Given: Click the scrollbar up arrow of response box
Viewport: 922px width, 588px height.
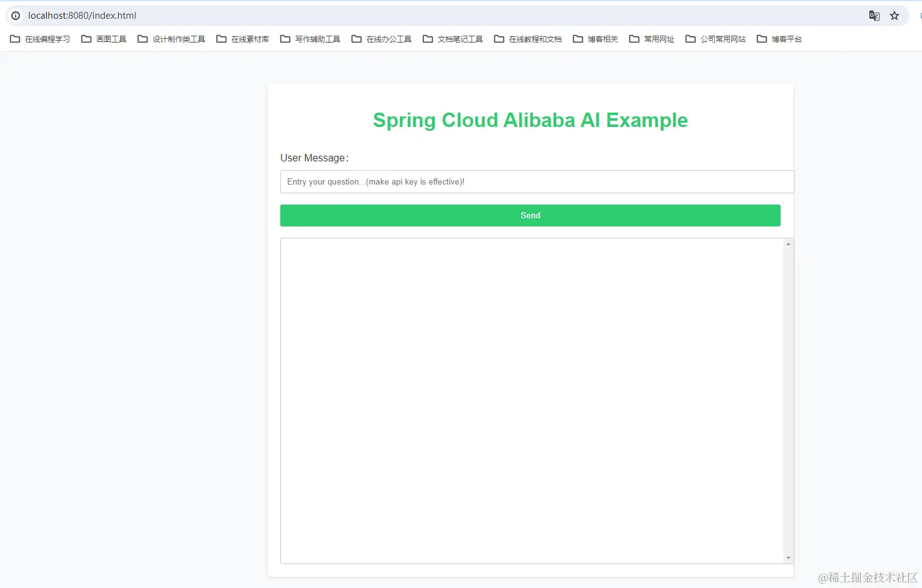Looking at the screenshot, I should pyautogui.click(x=788, y=243).
